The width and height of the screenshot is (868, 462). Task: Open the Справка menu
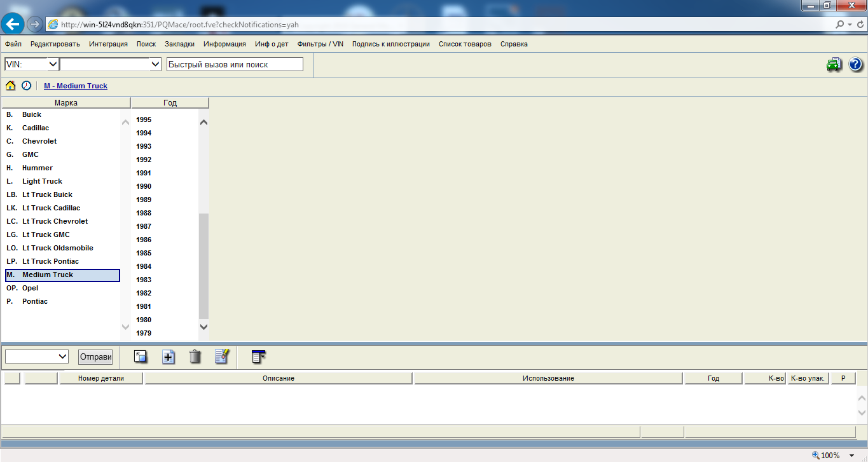[x=514, y=44]
